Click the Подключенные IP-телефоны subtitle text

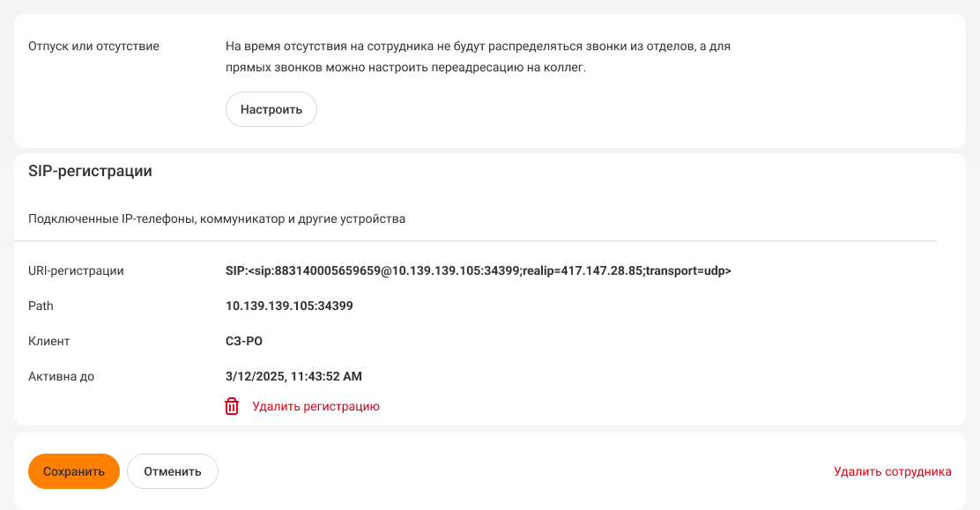[217, 218]
